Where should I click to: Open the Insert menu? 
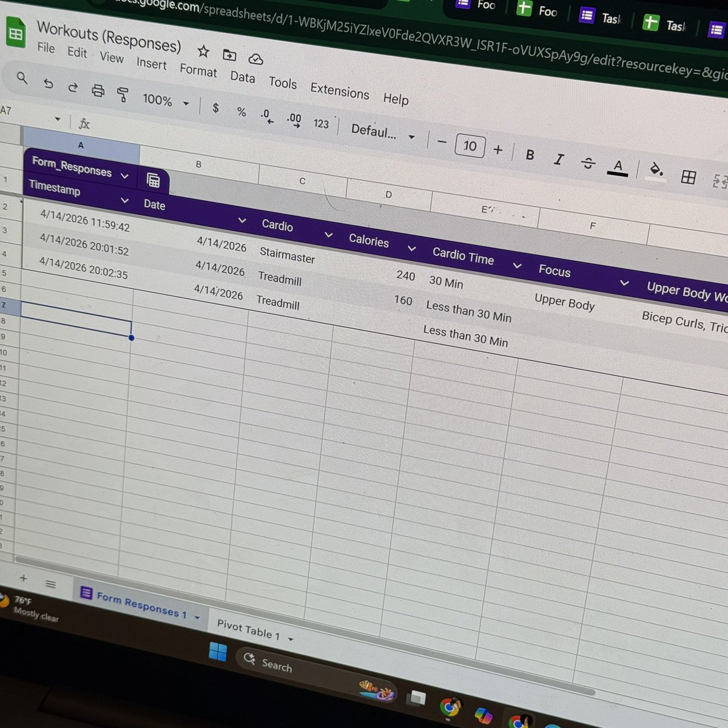point(151,64)
